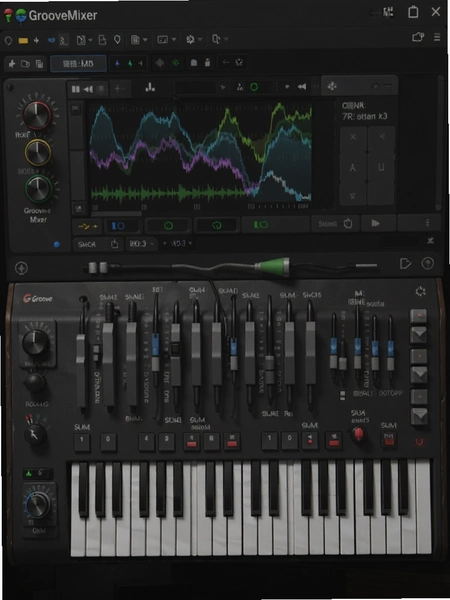Click the red knob under SUM label on synth
This screenshot has width=450, height=600.
point(358,434)
